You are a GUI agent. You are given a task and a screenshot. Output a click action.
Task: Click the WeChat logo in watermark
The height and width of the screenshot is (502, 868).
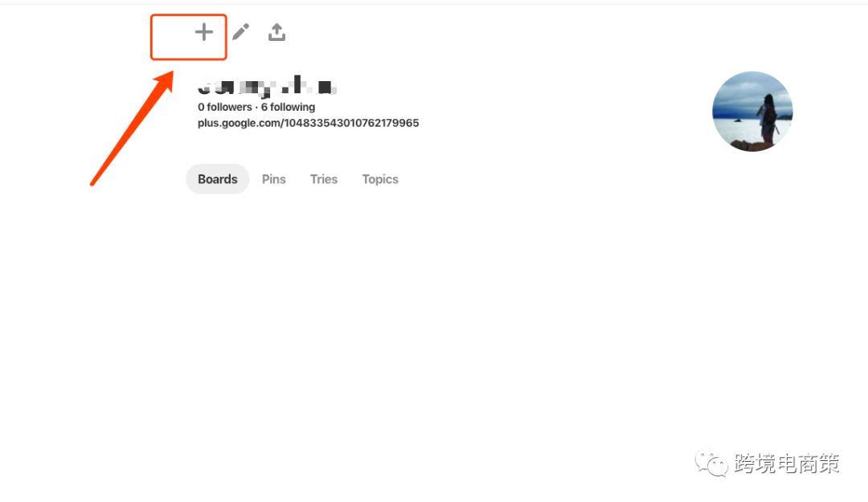point(711,463)
